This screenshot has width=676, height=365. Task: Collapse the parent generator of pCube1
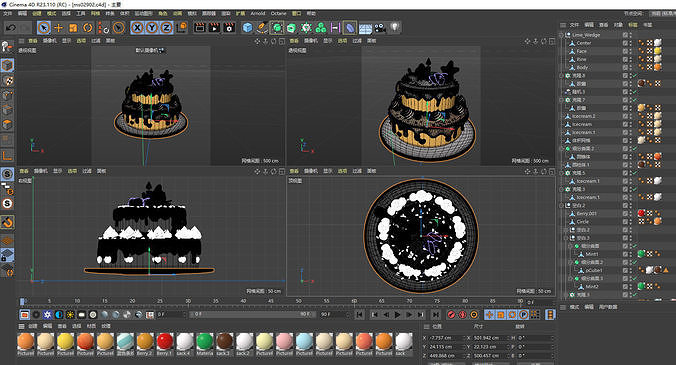click(571, 262)
